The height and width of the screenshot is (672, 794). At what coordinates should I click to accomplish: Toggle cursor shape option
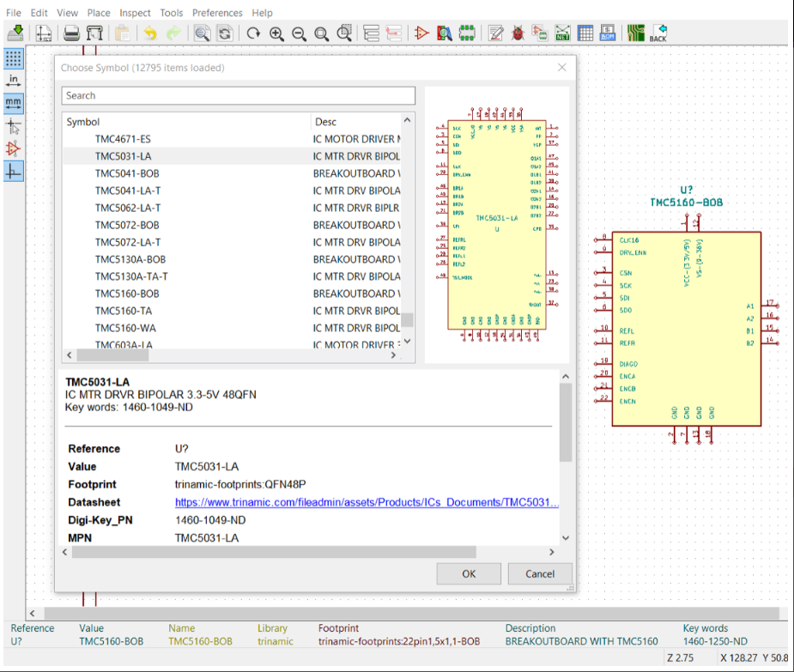[13, 127]
